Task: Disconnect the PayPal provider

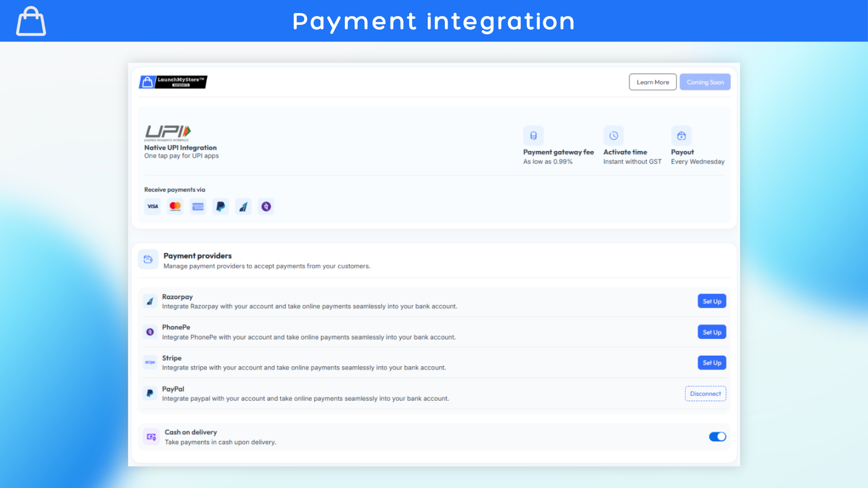Action: click(705, 394)
